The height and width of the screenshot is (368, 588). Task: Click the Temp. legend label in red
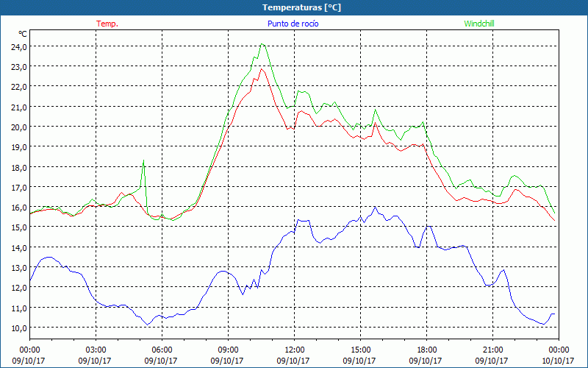coord(107,24)
